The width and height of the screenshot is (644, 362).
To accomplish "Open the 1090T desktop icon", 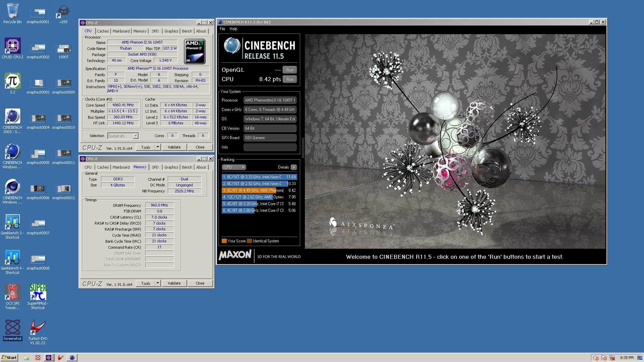I will (x=63, y=50).
